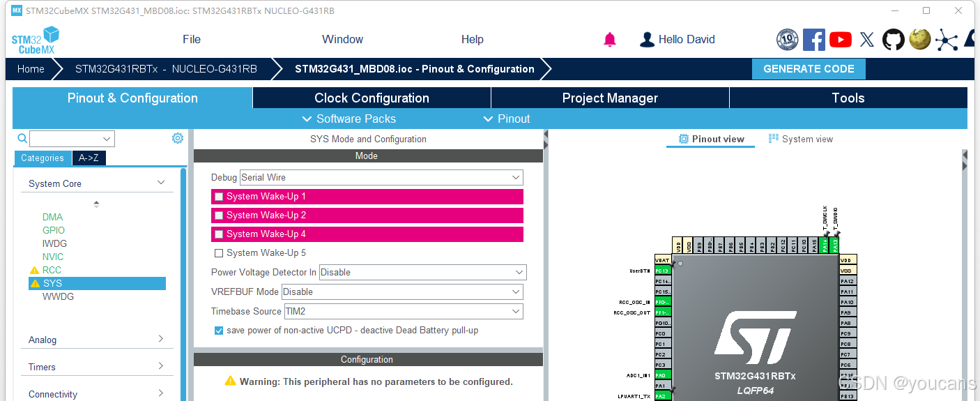
Task: Open the VREFBUF Mode dropdown
Action: point(402,292)
